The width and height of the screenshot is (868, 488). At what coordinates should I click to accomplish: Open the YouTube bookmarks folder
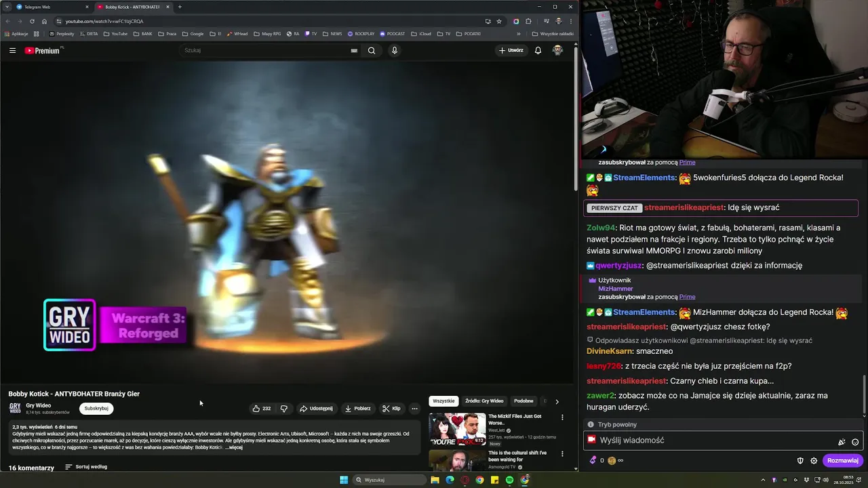tap(115, 33)
